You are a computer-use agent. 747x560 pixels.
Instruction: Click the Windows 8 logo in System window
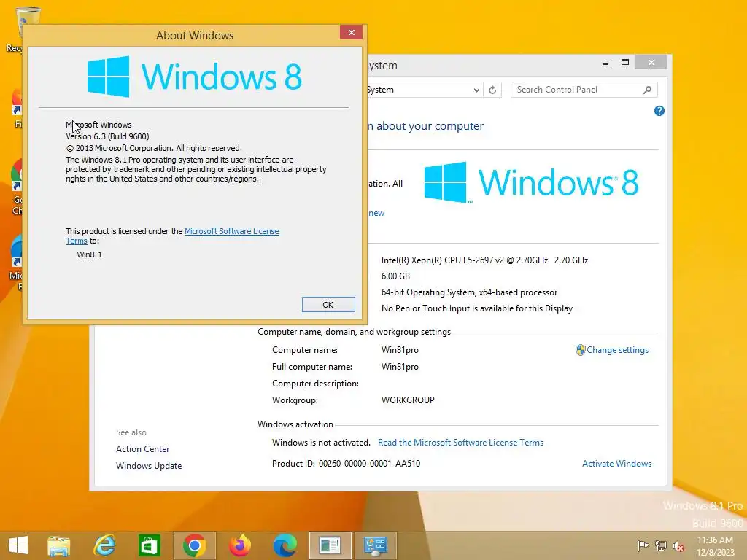pyautogui.click(x=531, y=182)
